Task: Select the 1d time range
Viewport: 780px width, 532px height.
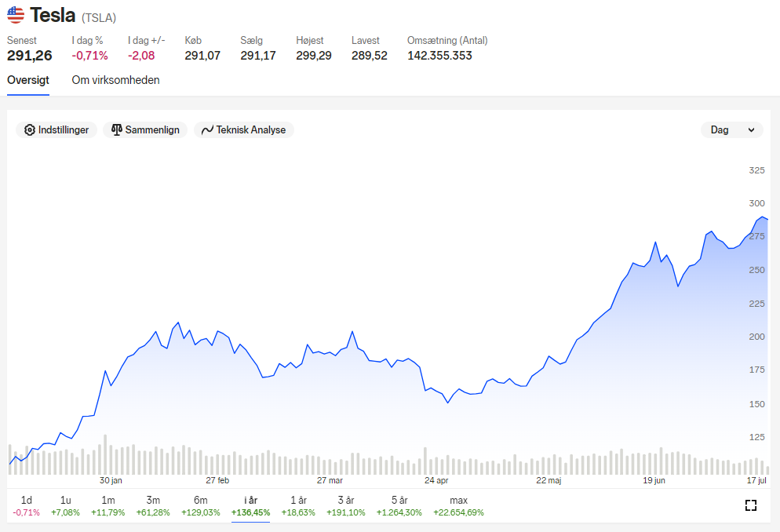Action: coord(27,505)
